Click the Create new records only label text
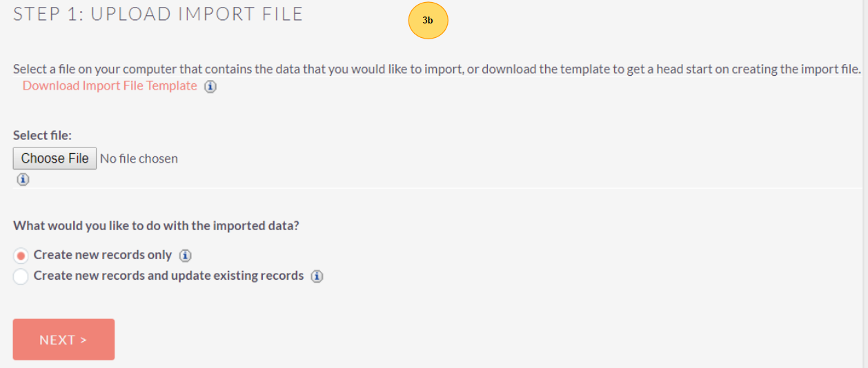 pyautogui.click(x=102, y=255)
